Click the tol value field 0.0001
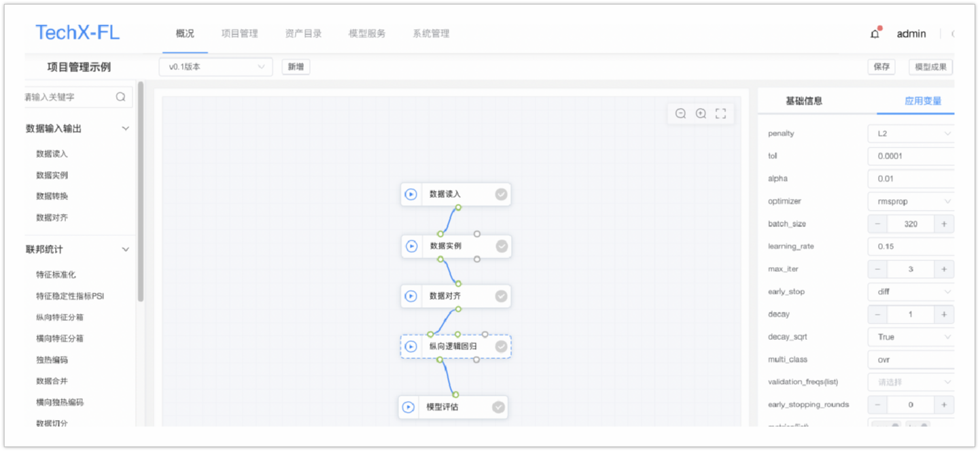 [911, 156]
